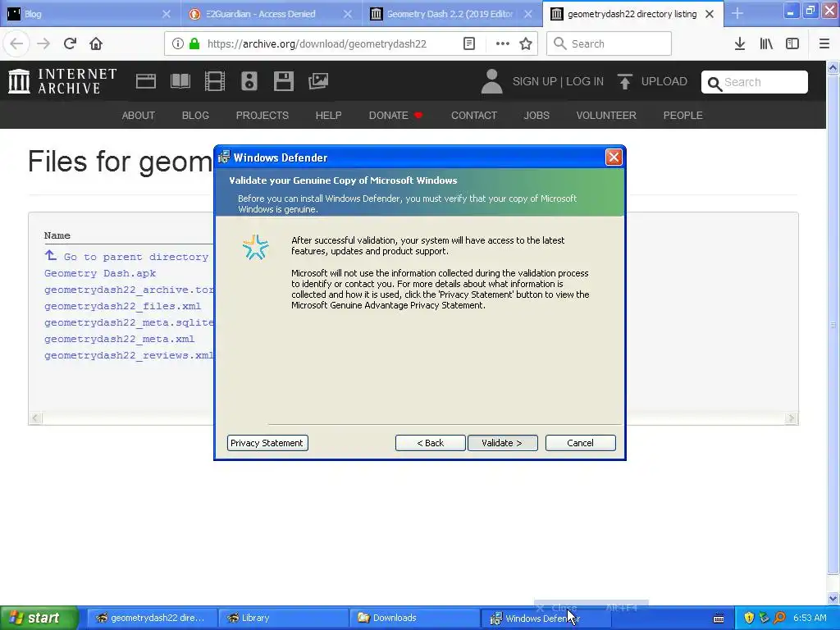Open the Web archive icon
840x630 pixels.
point(146,81)
